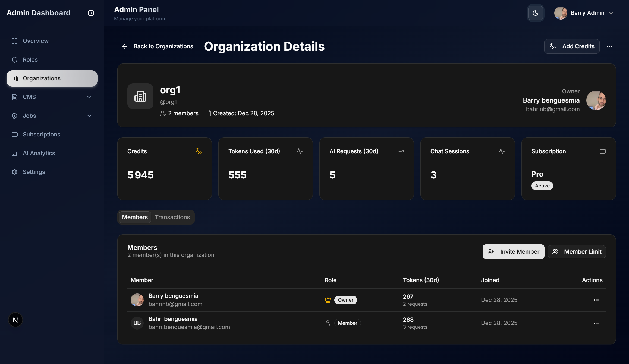
Task: Click the Chat Sessions activity icon
Action: pos(502,151)
